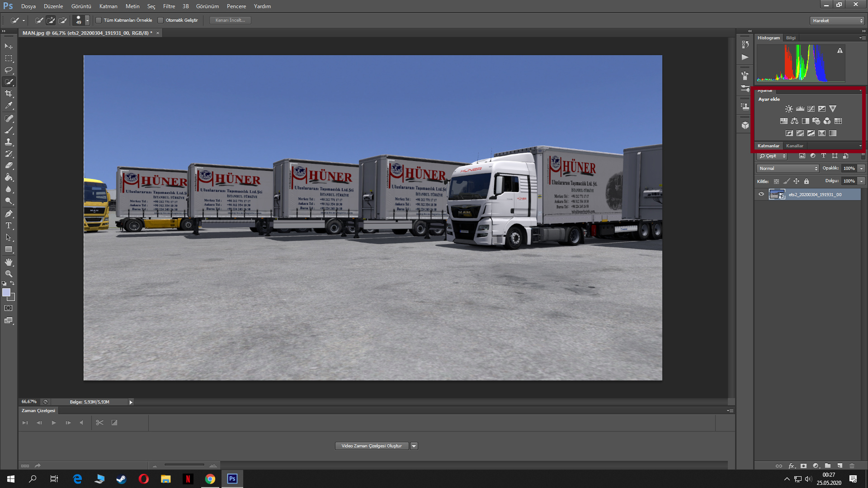868x488 pixels.
Task: Open the Filtre menu
Action: point(169,6)
